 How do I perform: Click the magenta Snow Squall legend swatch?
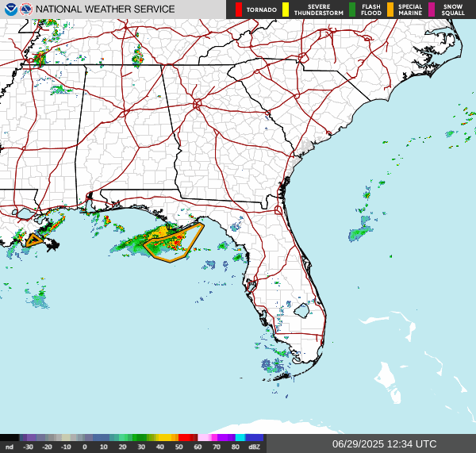tap(432, 10)
